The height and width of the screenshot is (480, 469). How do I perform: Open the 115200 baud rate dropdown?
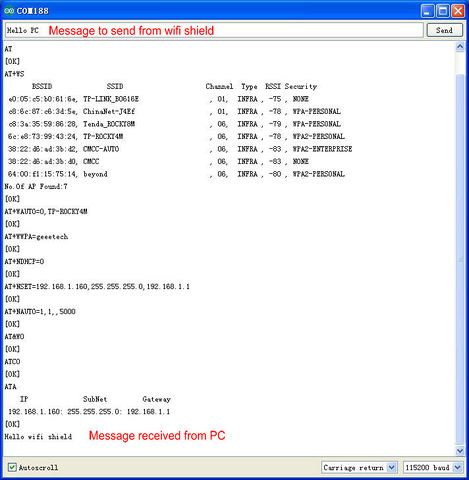coord(433,467)
